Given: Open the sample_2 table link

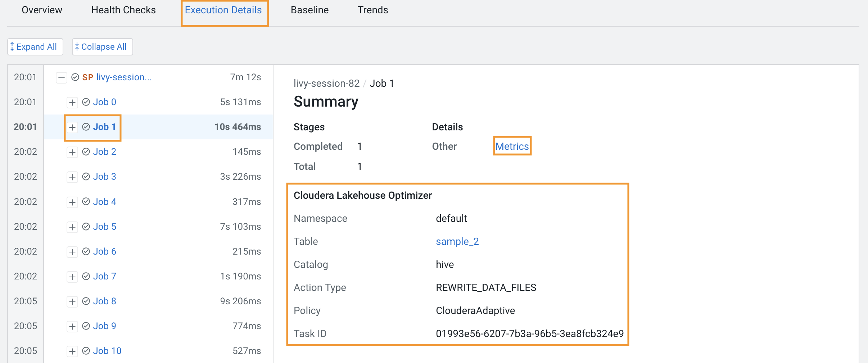Looking at the screenshot, I should (457, 241).
